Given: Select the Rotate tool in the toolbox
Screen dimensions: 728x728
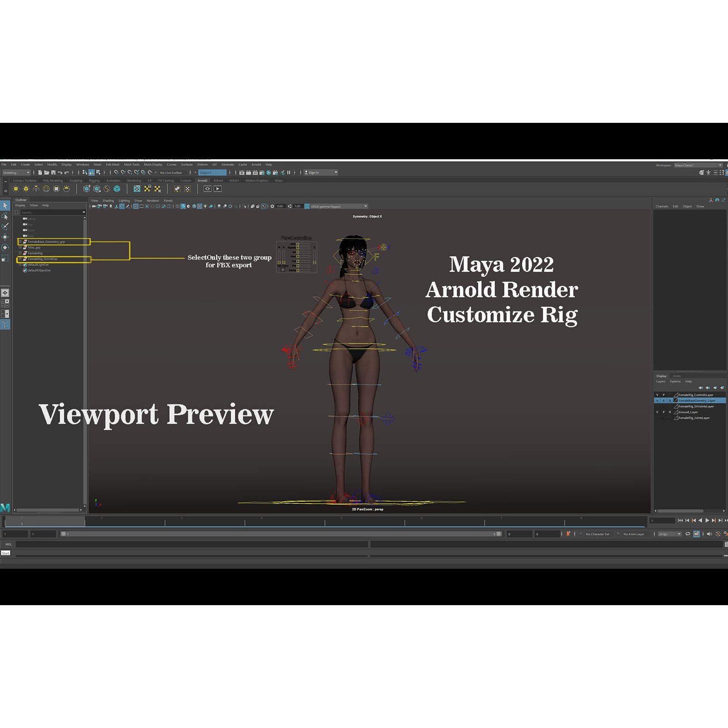Looking at the screenshot, I should [5, 247].
